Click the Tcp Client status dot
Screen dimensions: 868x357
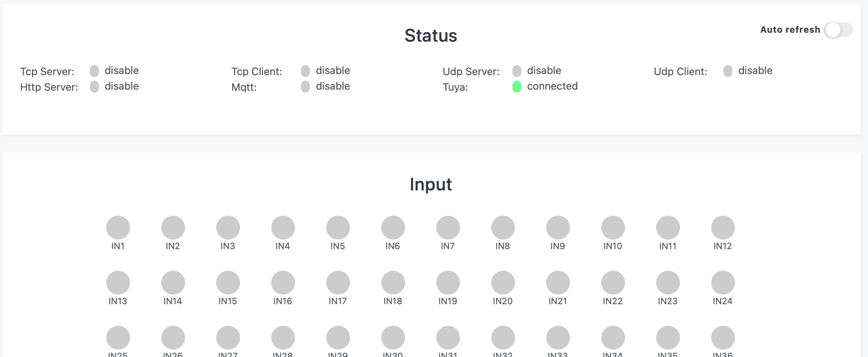click(x=305, y=71)
